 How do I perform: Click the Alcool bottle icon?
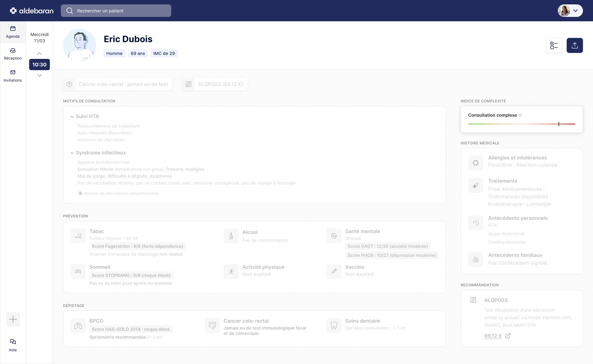pyautogui.click(x=231, y=236)
